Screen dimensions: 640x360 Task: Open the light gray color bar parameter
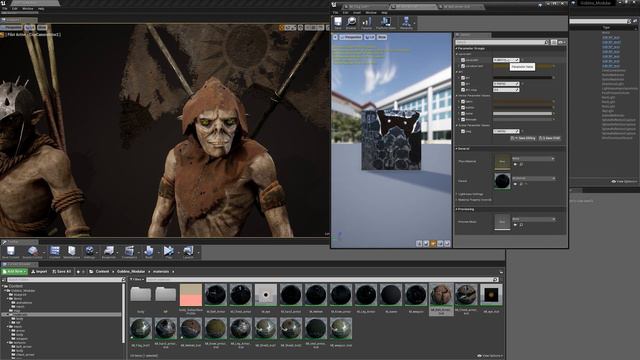pos(522,113)
